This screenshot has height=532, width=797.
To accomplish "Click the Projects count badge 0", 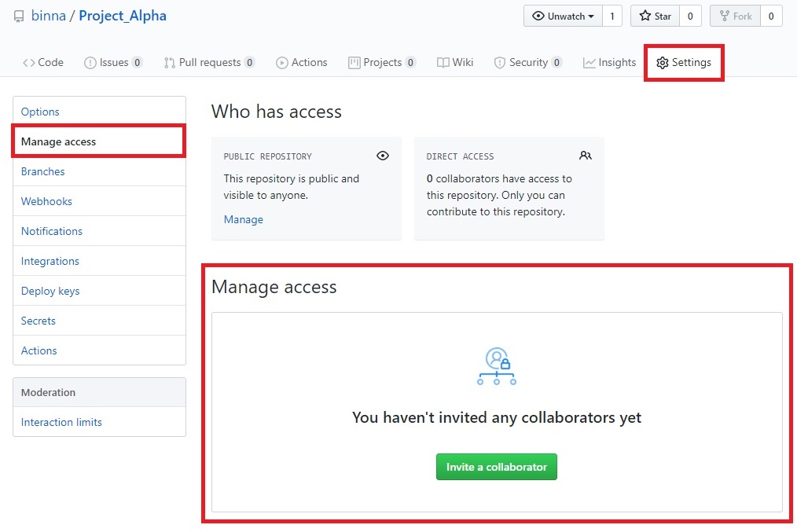I will pos(410,63).
